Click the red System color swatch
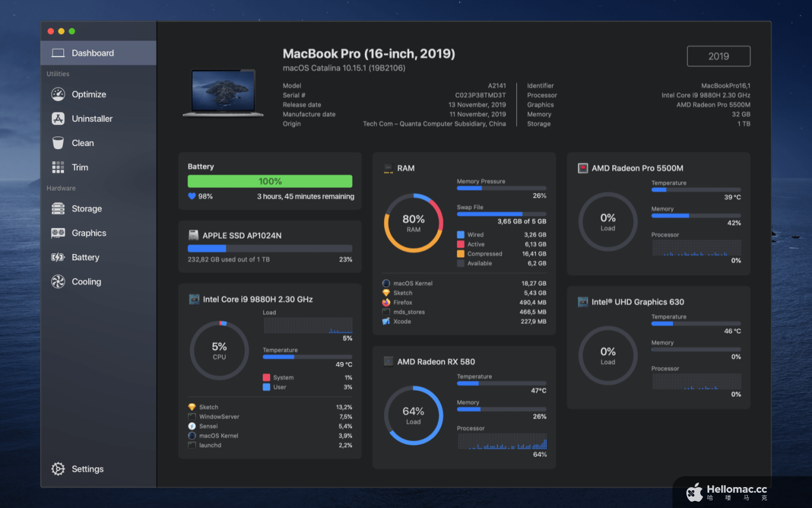Viewport: 812px width, 508px height. pyautogui.click(x=266, y=377)
